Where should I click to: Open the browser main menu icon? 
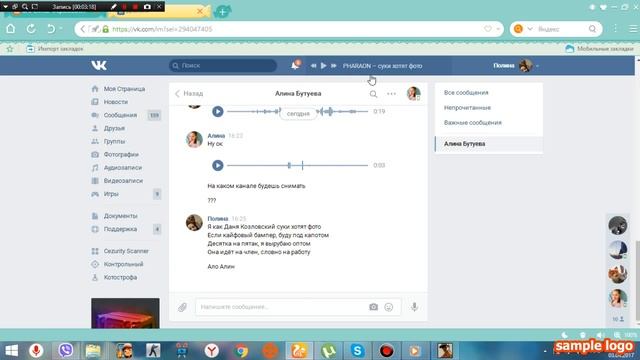pyautogui.click(x=633, y=29)
